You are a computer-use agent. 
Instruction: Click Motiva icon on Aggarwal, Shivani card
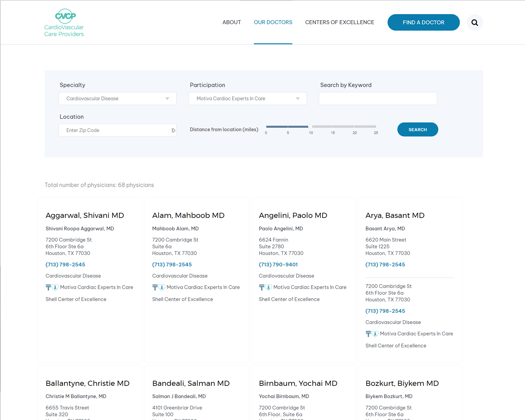point(52,287)
